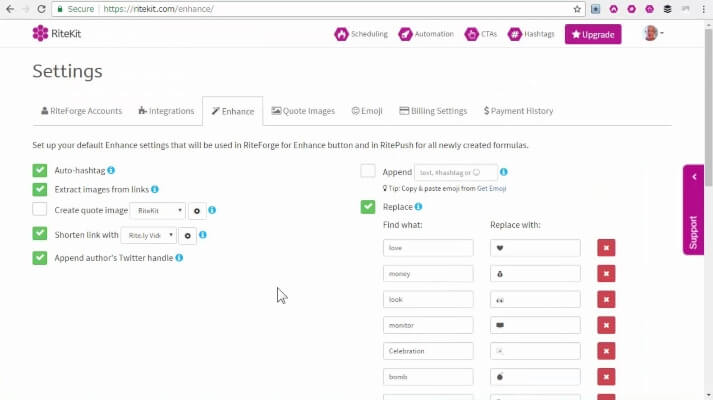Bookmark this page with the star
Viewport: 713px width, 400px height.
tap(577, 9)
